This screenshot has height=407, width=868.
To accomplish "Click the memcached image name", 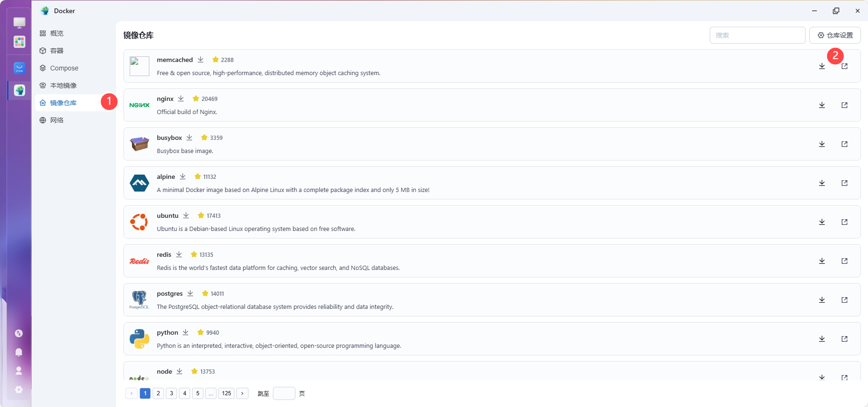I will 175,60.
